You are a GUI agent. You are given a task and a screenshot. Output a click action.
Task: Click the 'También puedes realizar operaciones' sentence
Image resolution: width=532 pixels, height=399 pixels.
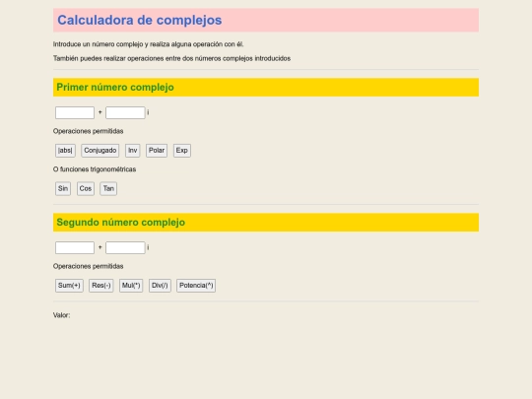171,58
